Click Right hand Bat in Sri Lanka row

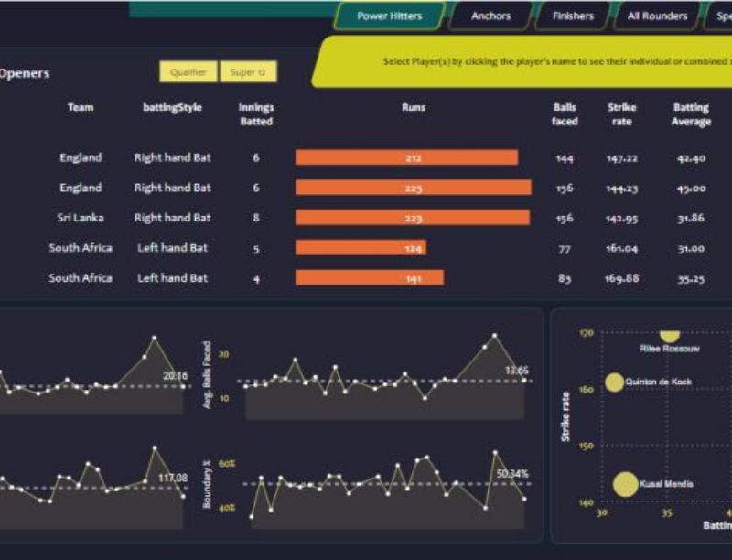pos(172,218)
